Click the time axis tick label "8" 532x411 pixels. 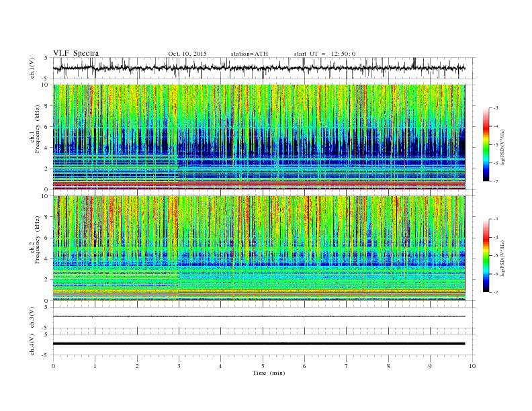pos(388,366)
